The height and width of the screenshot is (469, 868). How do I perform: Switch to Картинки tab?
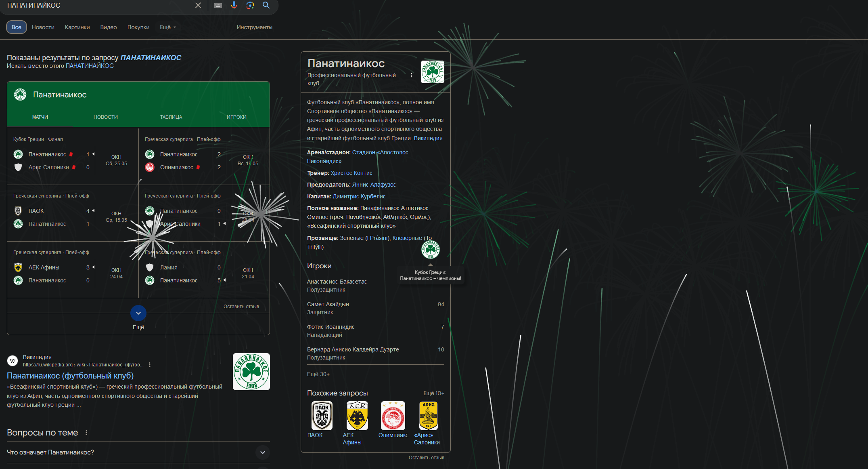click(77, 27)
